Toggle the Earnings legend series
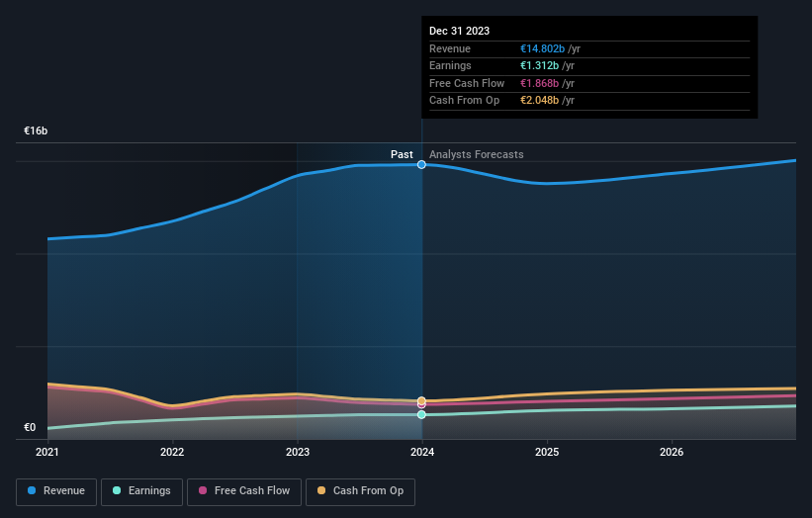 (141, 491)
